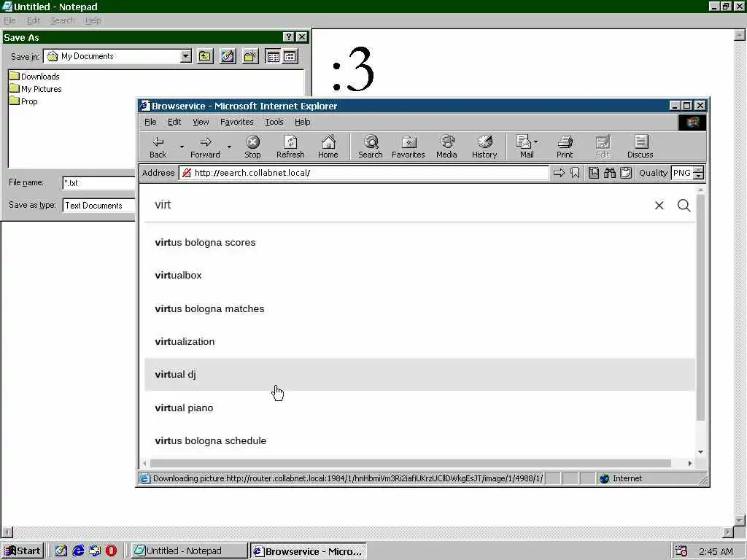Open the View menu in Internet Explorer
The image size is (747, 560).
pyautogui.click(x=201, y=122)
